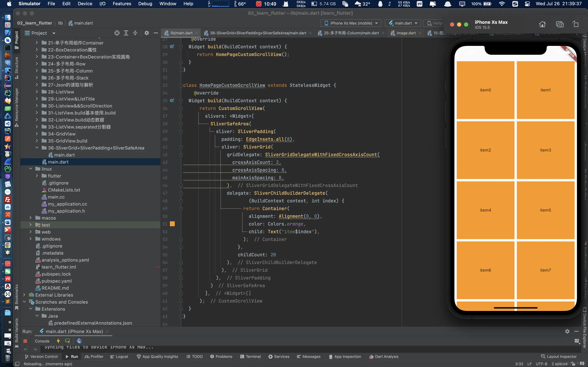The width and height of the screenshot is (588, 367).
Task: Open Dart Analysis tool window
Action: (384, 357)
